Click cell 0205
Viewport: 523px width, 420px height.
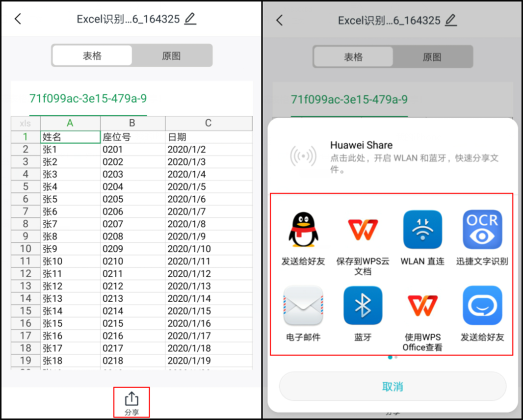click(132, 199)
